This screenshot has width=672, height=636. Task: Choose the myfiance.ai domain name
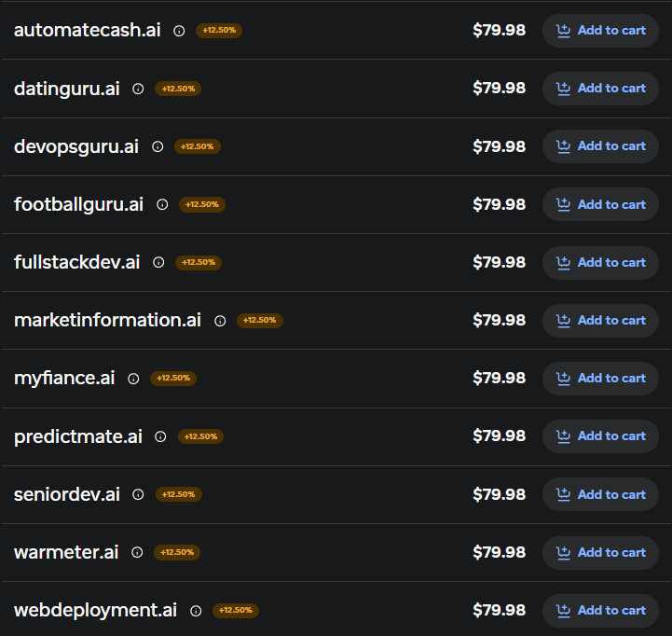pos(64,380)
